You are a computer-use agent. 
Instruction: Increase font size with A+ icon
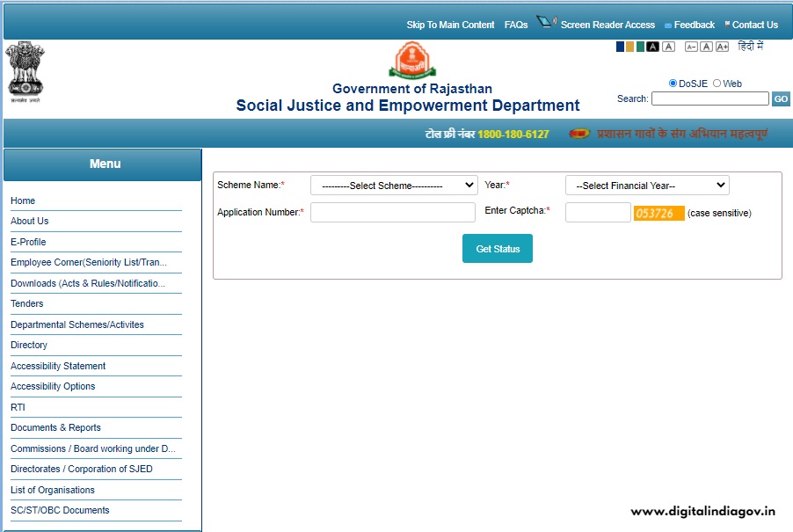722,47
